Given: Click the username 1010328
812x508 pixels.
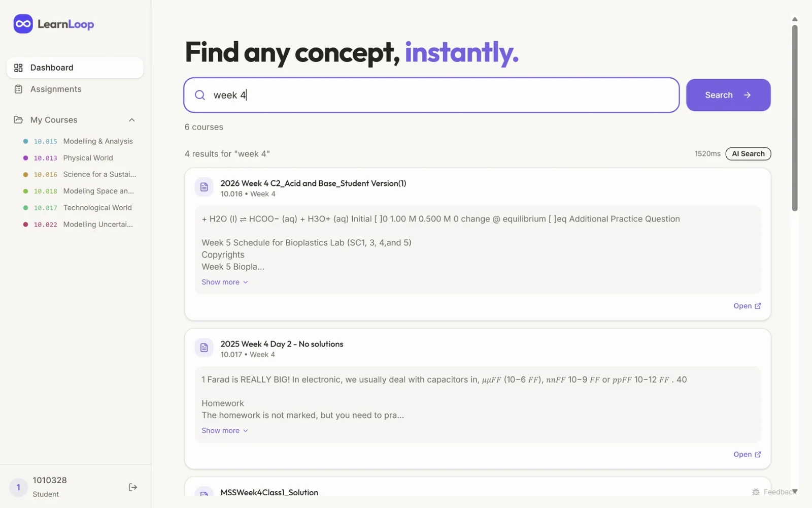Looking at the screenshot, I should point(50,480).
